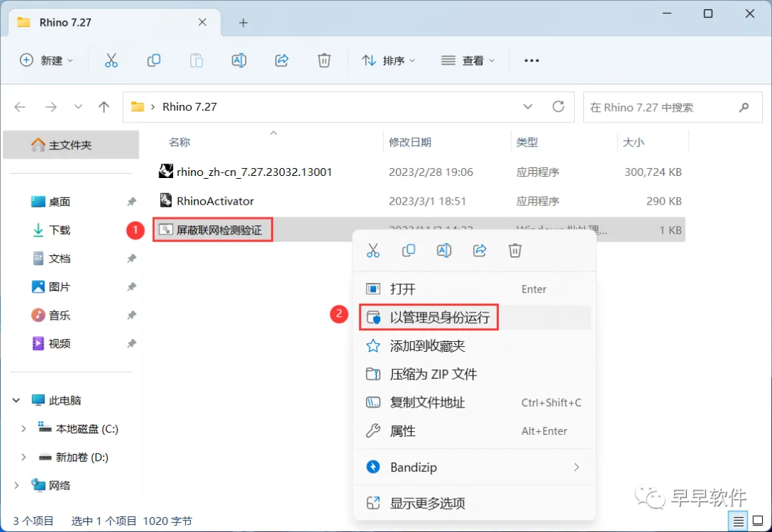Select the rhino_zh-cn installer file icon
This screenshot has width=772, height=532.
(166, 172)
